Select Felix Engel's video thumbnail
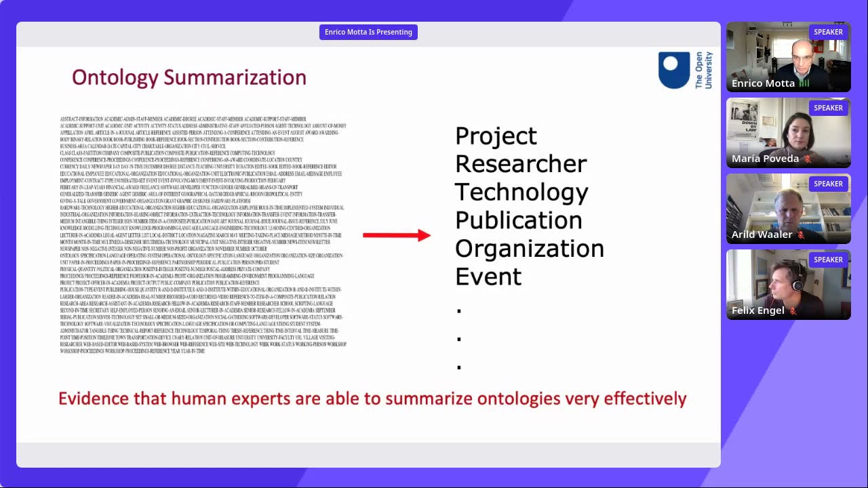868x488 pixels. tap(789, 285)
